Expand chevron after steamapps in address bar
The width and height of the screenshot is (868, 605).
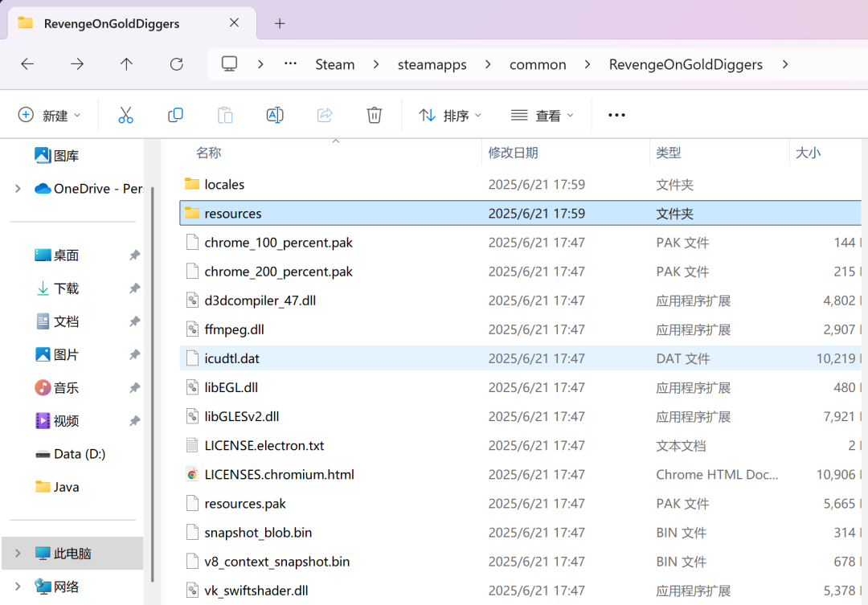pos(488,64)
